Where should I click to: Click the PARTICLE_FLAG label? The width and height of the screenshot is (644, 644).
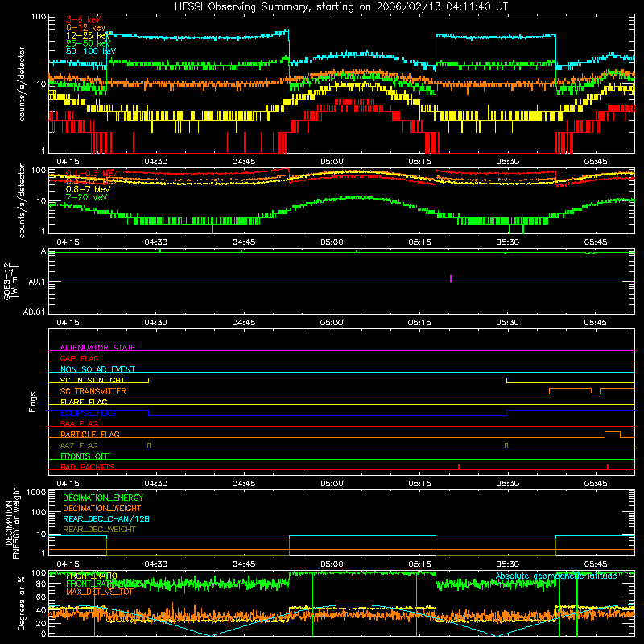click(90, 434)
